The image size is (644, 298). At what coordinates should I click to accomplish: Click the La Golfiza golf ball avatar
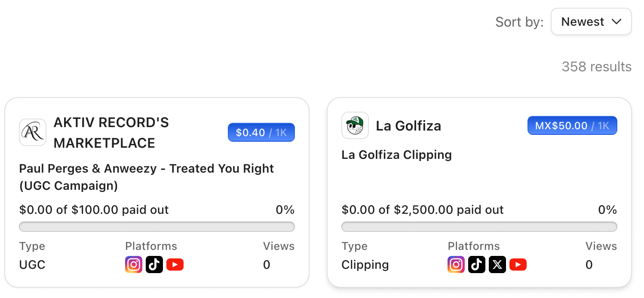355,125
